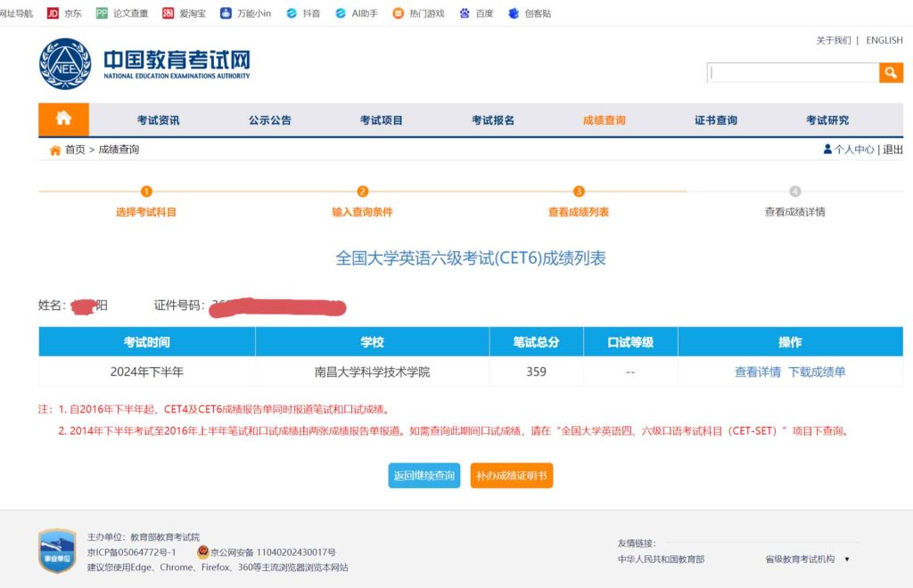Open the 京东 bookmark
The image size is (913, 588).
64,13
